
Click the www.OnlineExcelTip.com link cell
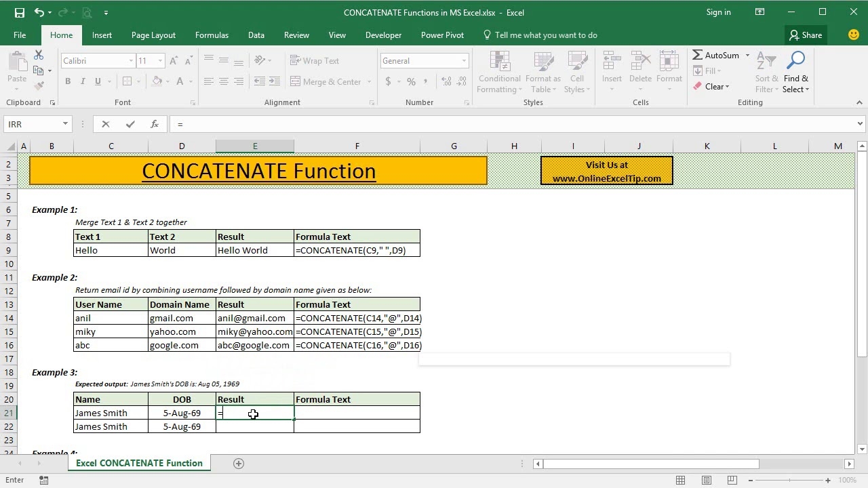pyautogui.click(x=606, y=179)
